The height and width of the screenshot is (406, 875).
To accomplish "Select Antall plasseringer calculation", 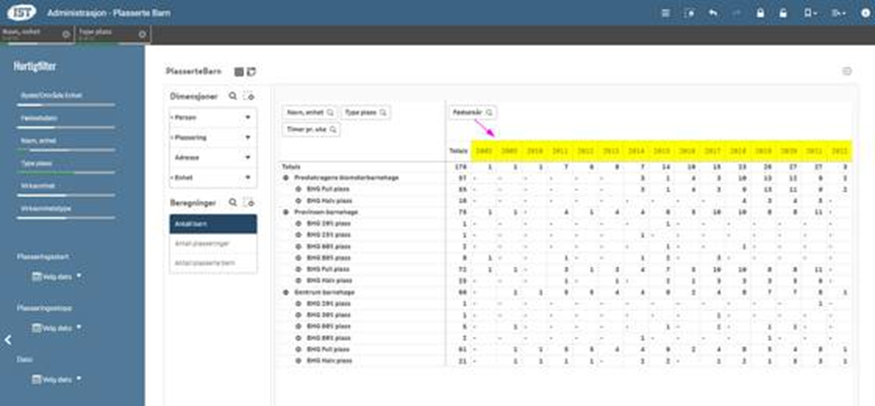I will (214, 243).
